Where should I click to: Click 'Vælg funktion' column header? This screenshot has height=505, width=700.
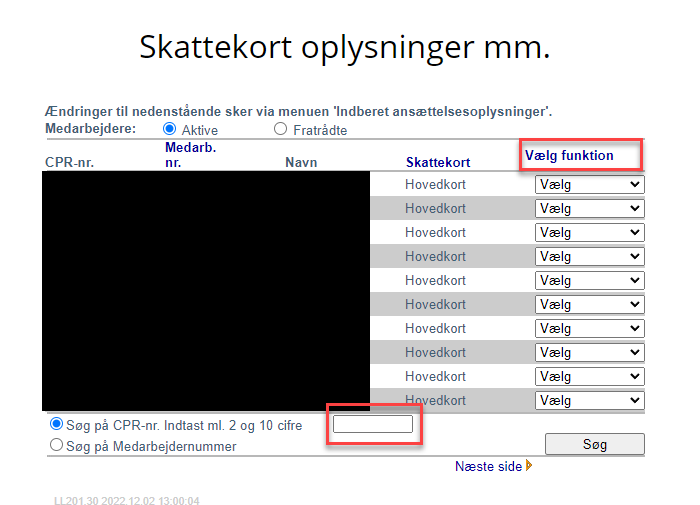(569, 155)
